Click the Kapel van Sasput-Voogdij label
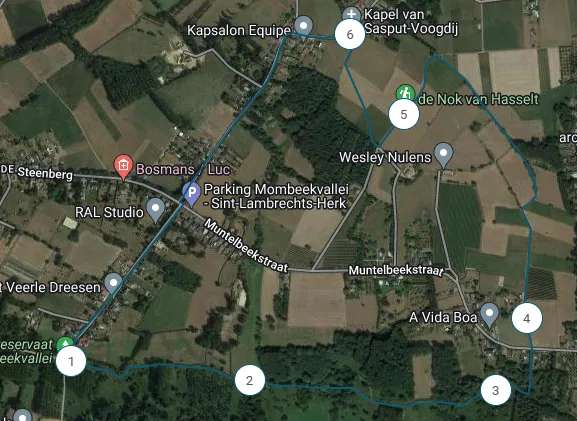The image size is (577, 421). point(411,21)
